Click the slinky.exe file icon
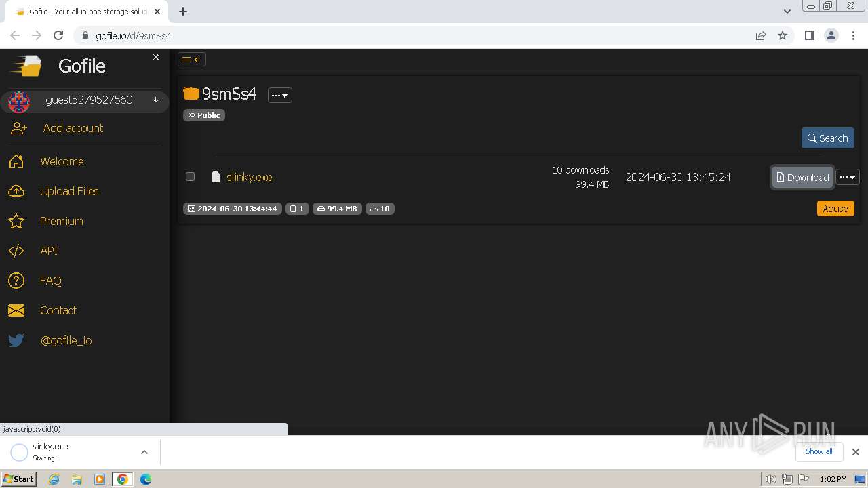Image resolution: width=868 pixels, height=488 pixels. [216, 177]
